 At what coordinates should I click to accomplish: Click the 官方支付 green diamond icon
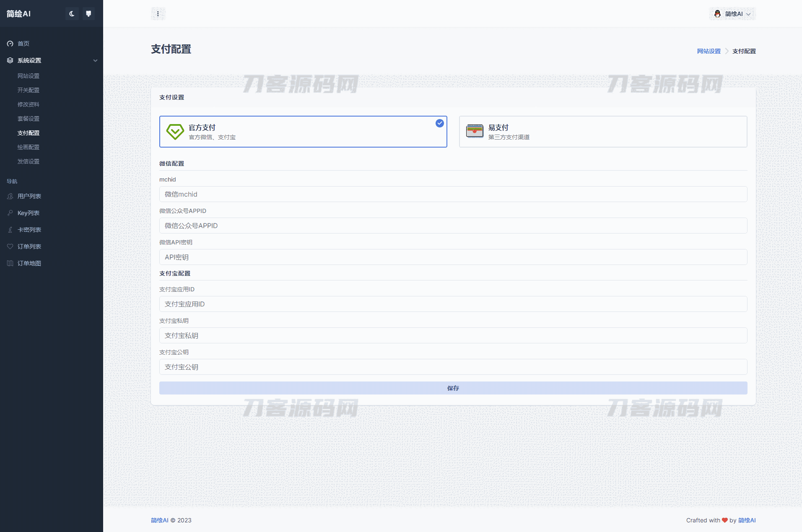(175, 132)
